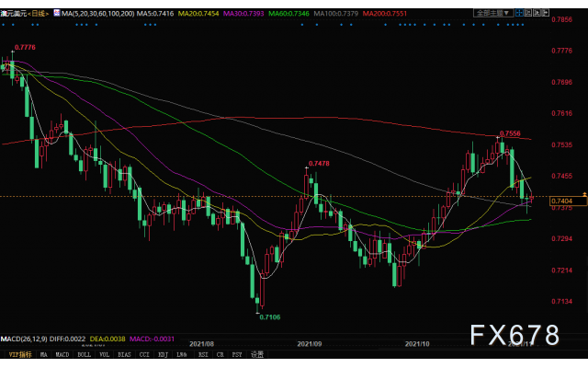588x368 pixels.
Task: Click the purple MACD:-0.0031 value
Action: click(152, 339)
